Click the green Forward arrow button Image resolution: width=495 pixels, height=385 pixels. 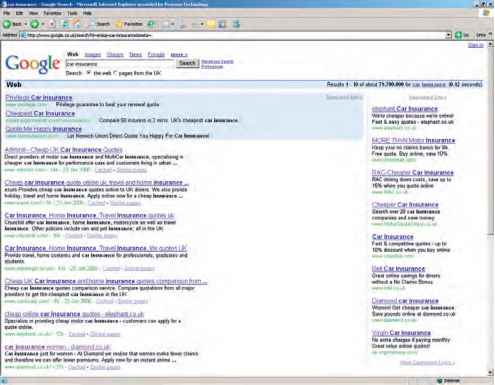[x=34, y=24]
